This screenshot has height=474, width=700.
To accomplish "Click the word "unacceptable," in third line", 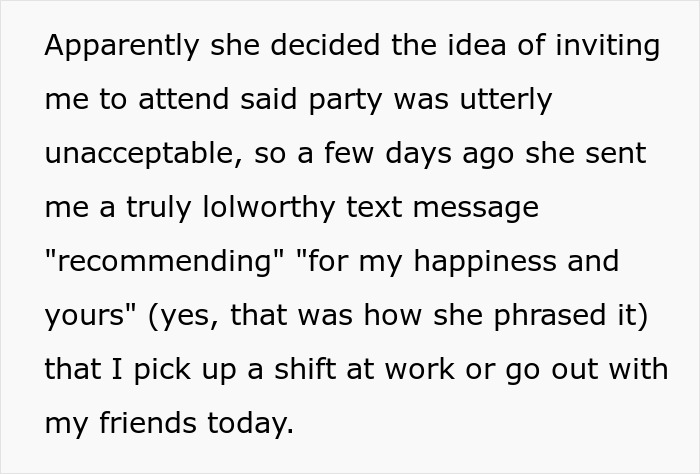I will click(143, 154).
